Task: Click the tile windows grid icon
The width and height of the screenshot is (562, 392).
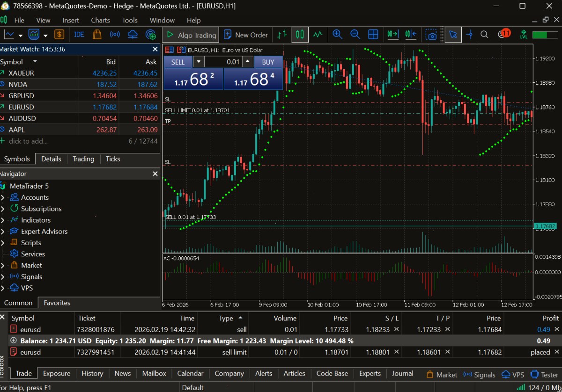Action: point(373,35)
